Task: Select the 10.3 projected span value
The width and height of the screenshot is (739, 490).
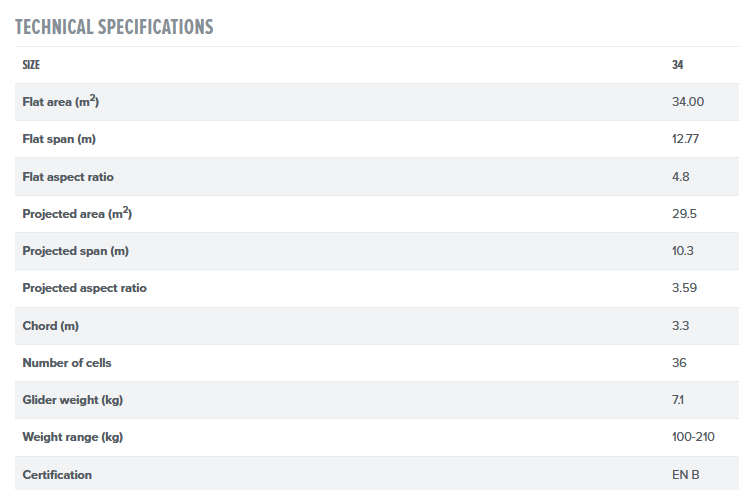Action: (x=682, y=251)
